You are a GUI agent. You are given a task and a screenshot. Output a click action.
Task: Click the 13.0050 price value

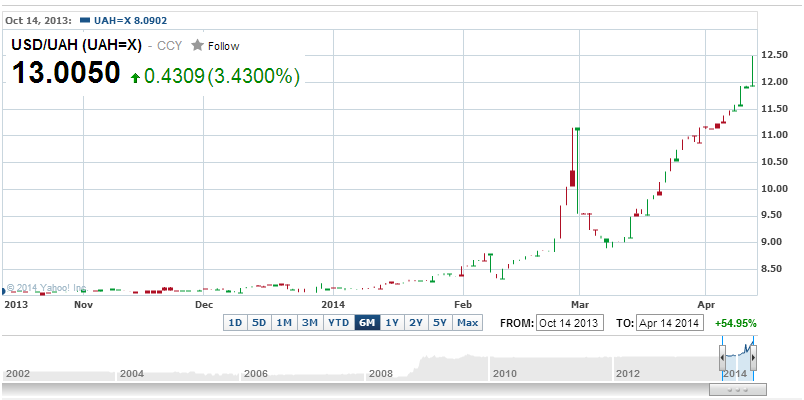pyautogui.click(x=66, y=73)
